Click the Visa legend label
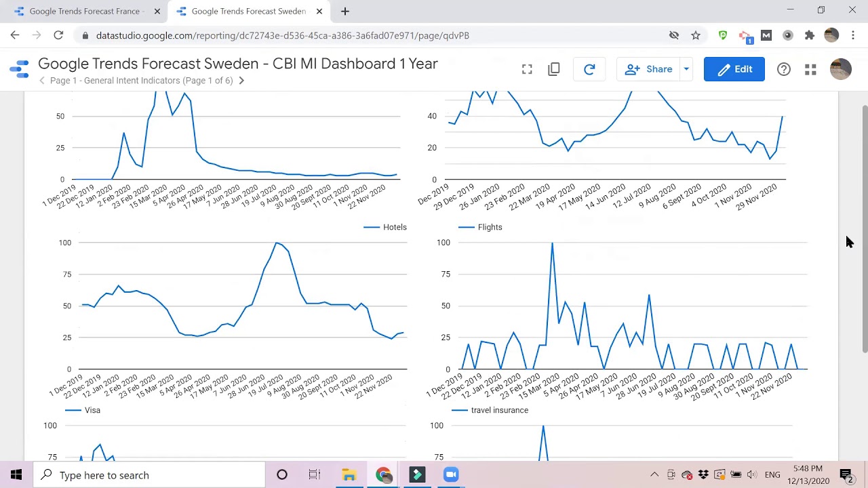The height and width of the screenshot is (488, 868). point(92,410)
